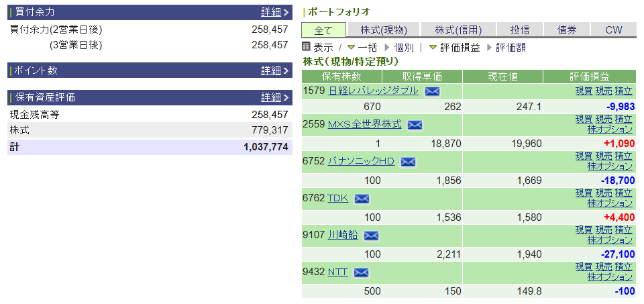The height and width of the screenshot is (304, 644).
Task: Click the mail icon beside MXS全世界株式
Action: (415, 125)
